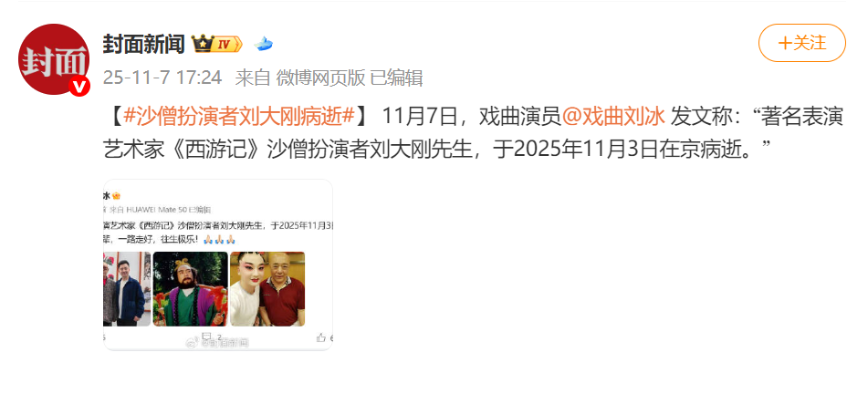Open the @戏曲刘冰 mention link
The width and height of the screenshot is (868, 394).
pos(613,118)
